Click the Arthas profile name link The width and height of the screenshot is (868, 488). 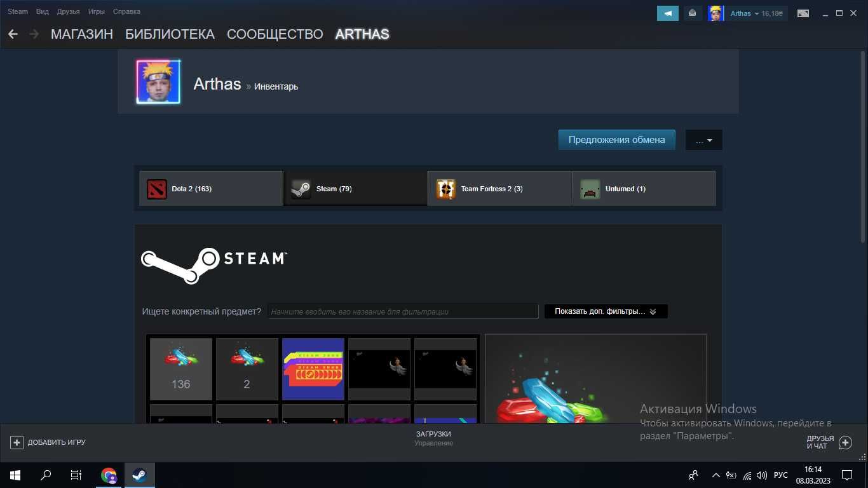217,84
